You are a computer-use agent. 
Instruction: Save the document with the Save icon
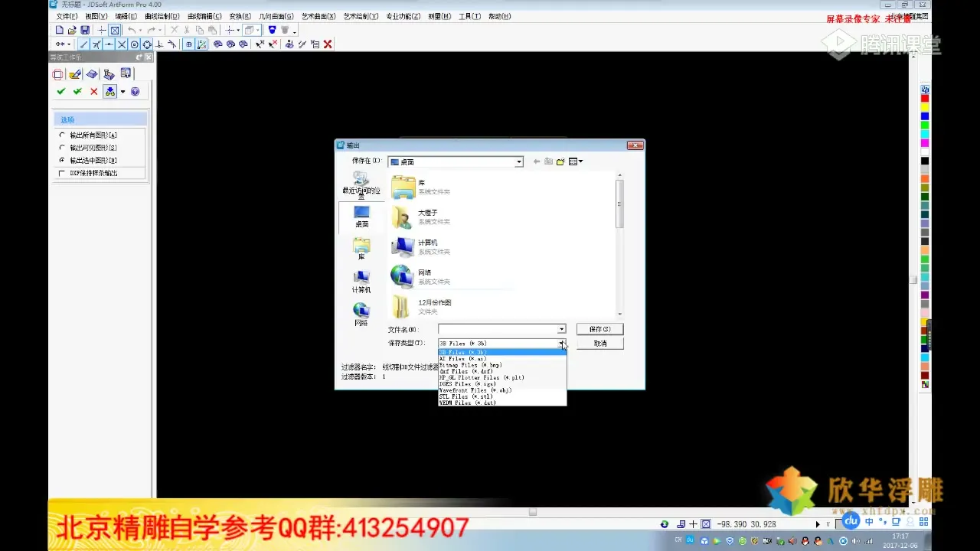85,29
